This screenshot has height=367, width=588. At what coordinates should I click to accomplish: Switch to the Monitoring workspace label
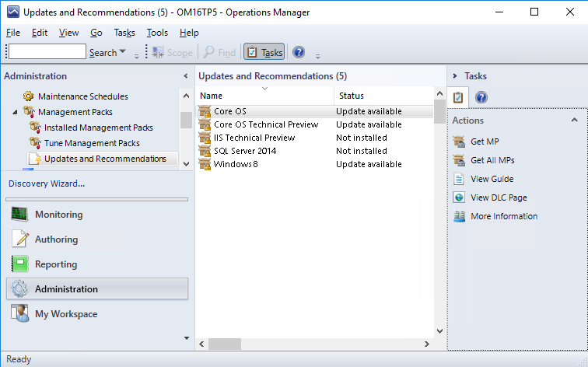59,215
